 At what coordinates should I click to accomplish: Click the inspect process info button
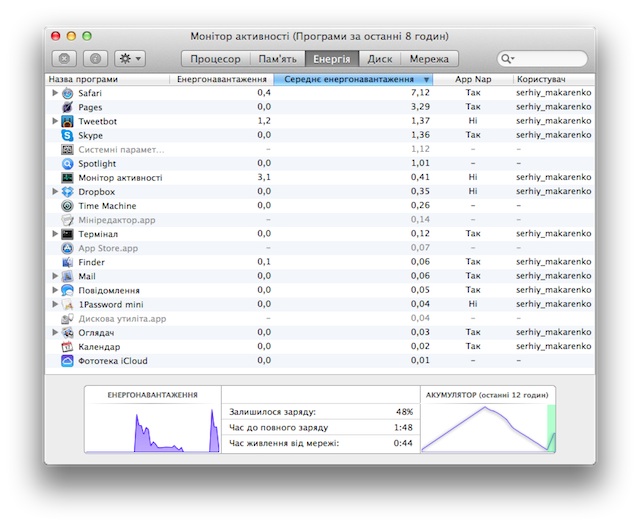click(96, 59)
